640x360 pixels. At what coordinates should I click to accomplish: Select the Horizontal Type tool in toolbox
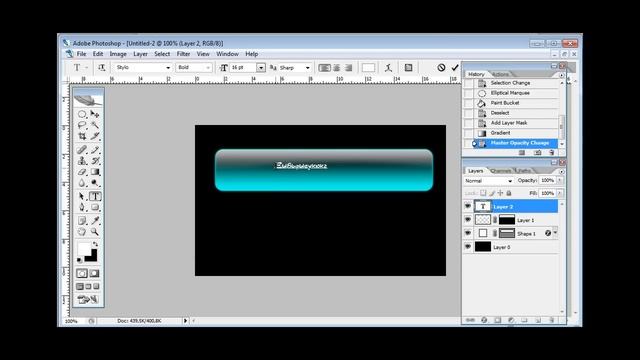pos(95,196)
